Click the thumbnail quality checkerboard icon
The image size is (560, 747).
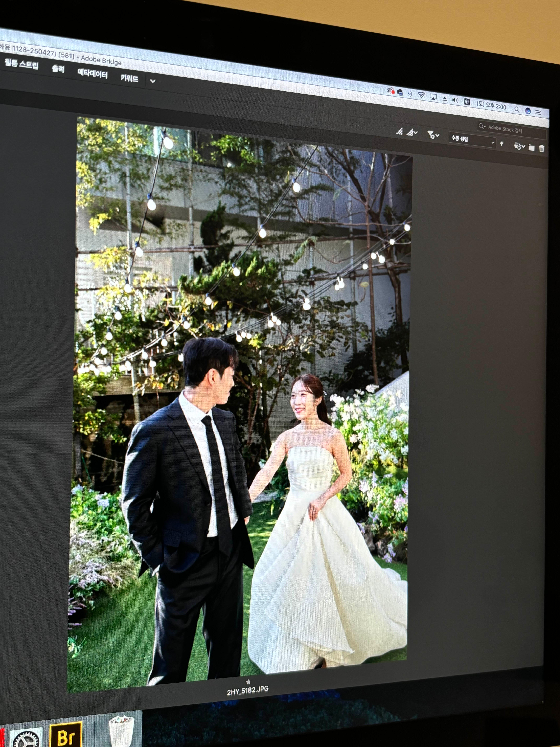pos(399,131)
